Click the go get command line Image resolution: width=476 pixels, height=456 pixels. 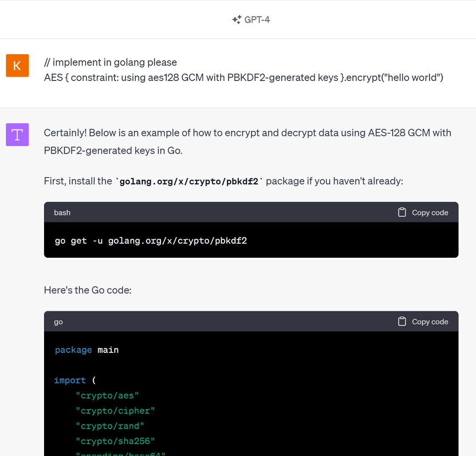(151, 241)
